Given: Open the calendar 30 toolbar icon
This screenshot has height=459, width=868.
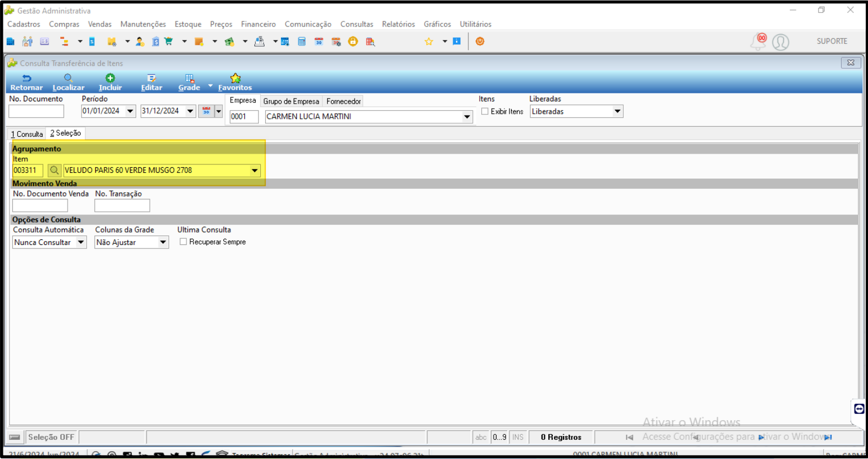Looking at the screenshot, I should tap(319, 42).
